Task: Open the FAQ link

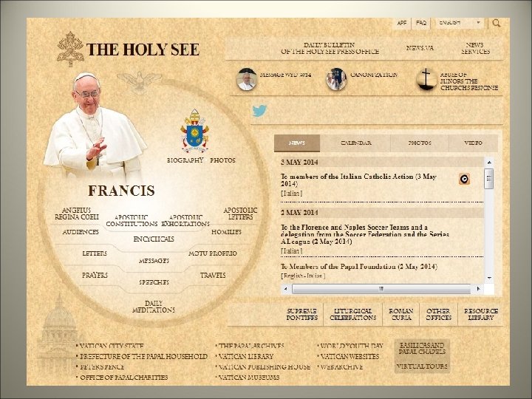Action: [421, 23]
